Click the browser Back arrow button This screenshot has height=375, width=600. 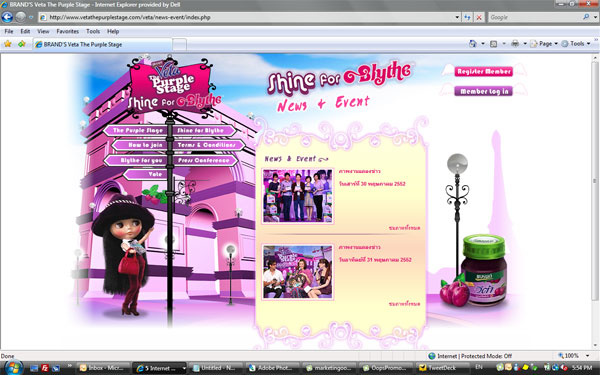7,17
